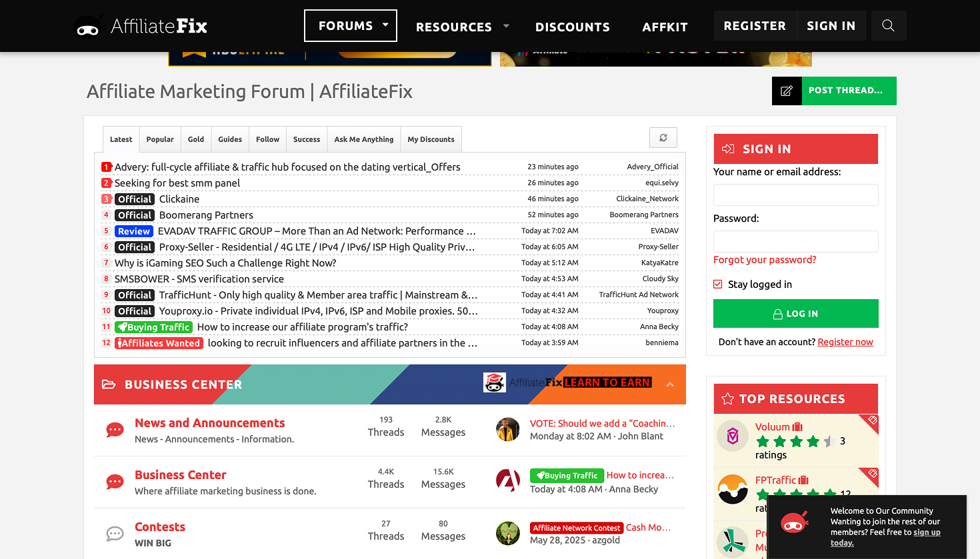980x559 pixels.
Task: Click the Affiliate Network Contest tag
Action: pyautogui.click(x=577, y=528)
